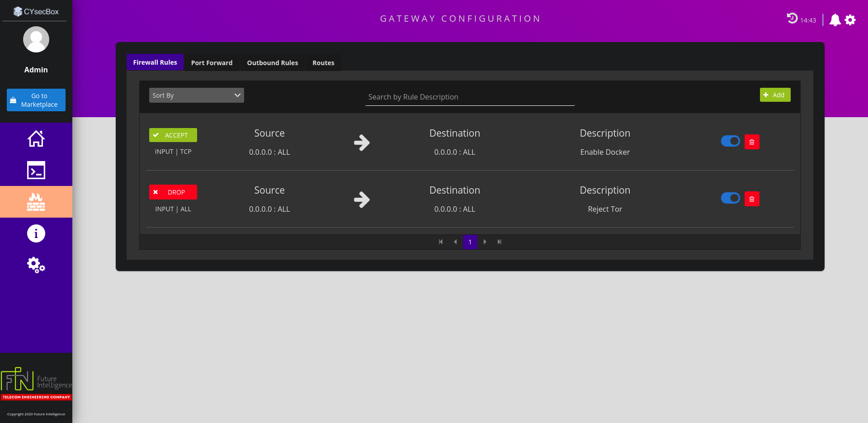Open the Home dashboard icon in sidebar

[x=36, y=138]
